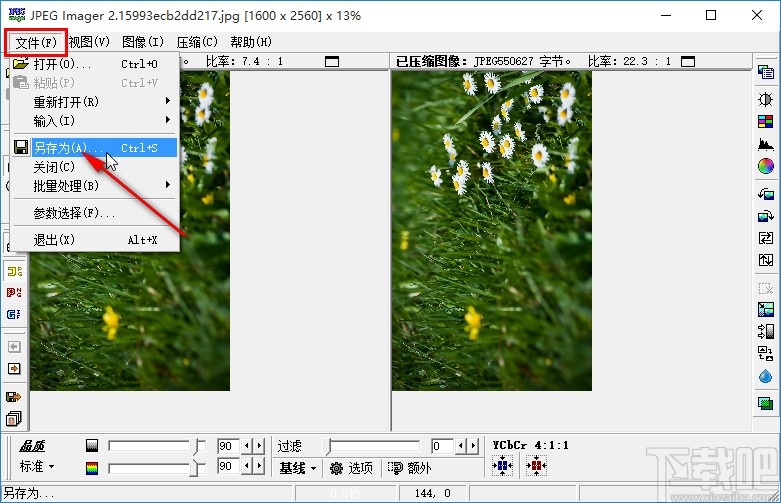This screenshot has height=503, width=781.
Task: Open the histogram icon
Action: 766,144
